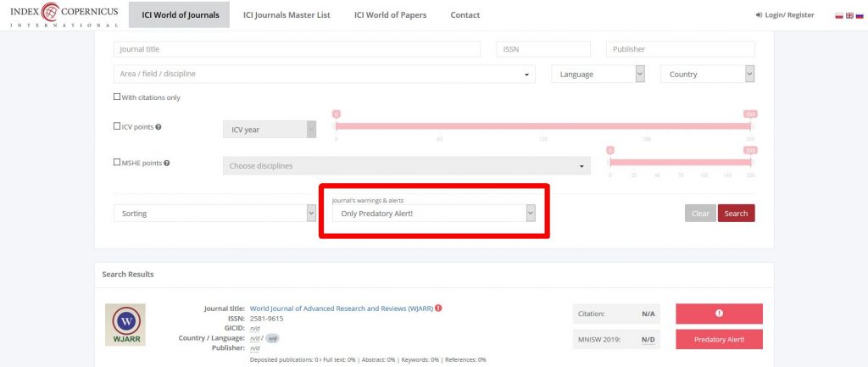This screenshot has height=367, width=868.
Task: Click the red exclamation alert button for WJARR
Action: pyautogui.click(x=719, y=314)
